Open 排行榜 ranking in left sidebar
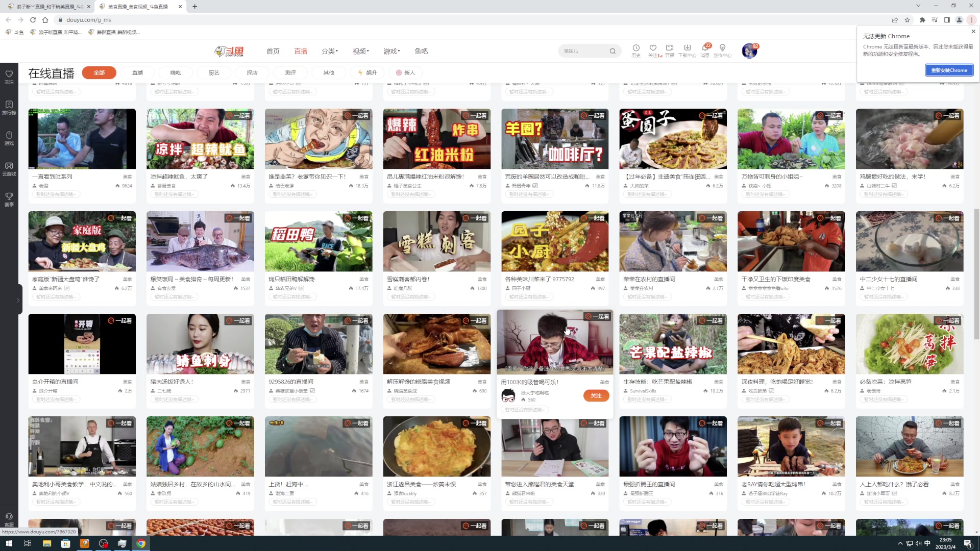Image resolution: width=980 pixels, height=551 pixels. 9,108
